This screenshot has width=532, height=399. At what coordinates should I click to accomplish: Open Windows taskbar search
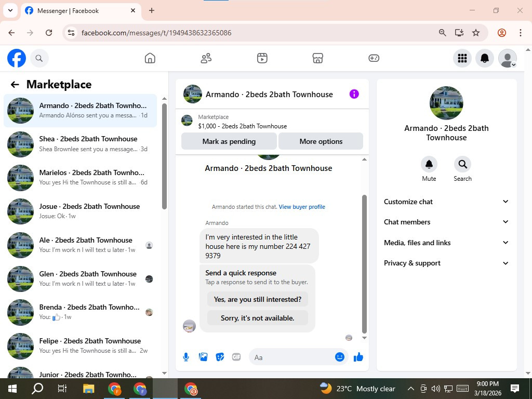click(37, 389)
